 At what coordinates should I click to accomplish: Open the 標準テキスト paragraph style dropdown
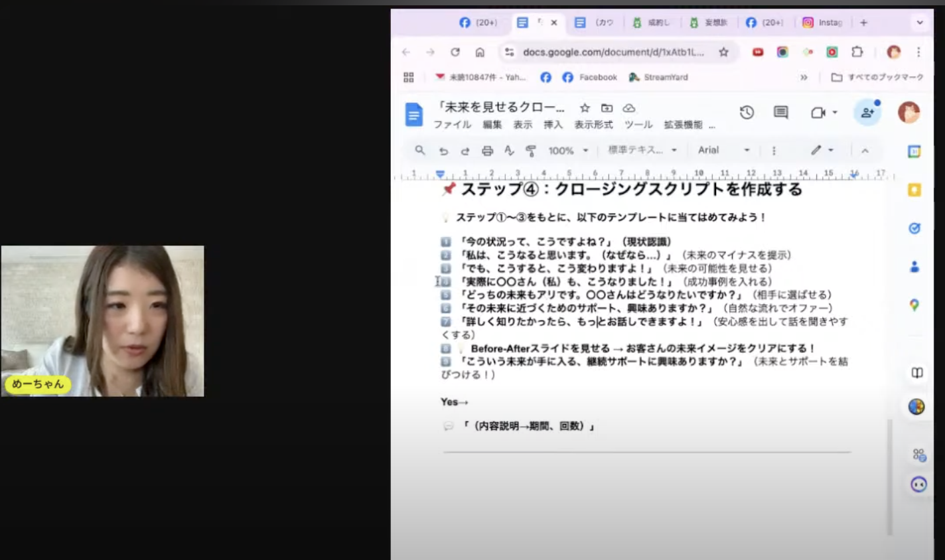[x=642, y=151]
